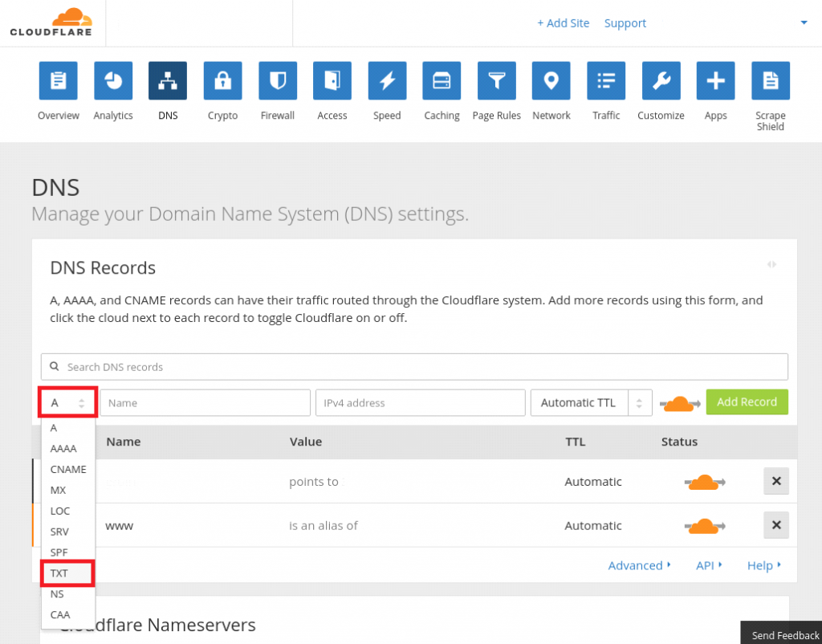822x644 pixels.
Task: Open the Network location pin icon
Action: (551, 80)
